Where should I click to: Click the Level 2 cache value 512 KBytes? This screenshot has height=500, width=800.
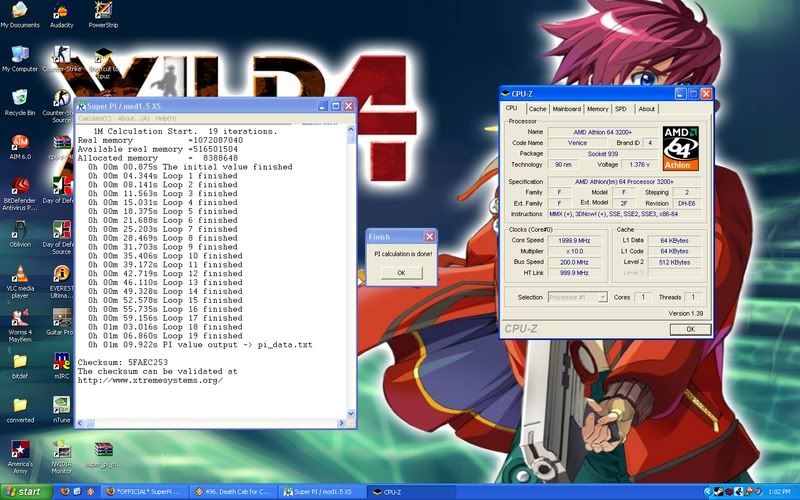point(674,262)
